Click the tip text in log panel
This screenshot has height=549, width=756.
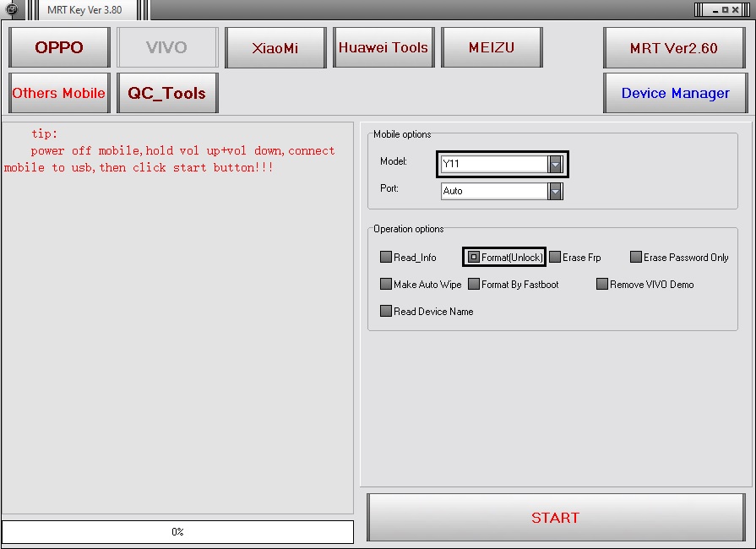click(169, 150)
